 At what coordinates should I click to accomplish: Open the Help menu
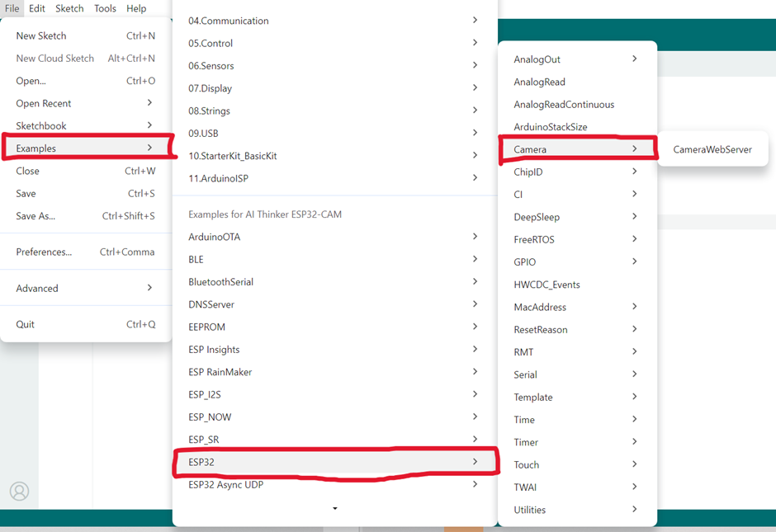point(136,8)
